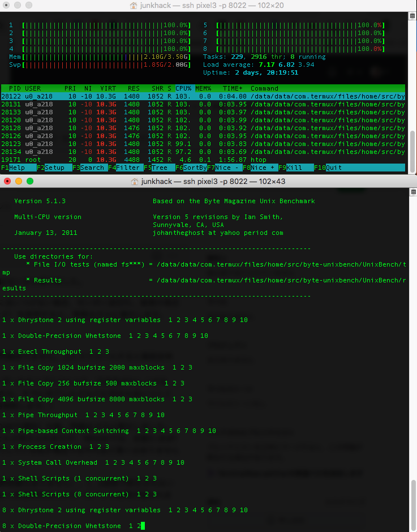Sort processes by CPU% column header
Screen dimensions: 417x532
click(183, 88)
